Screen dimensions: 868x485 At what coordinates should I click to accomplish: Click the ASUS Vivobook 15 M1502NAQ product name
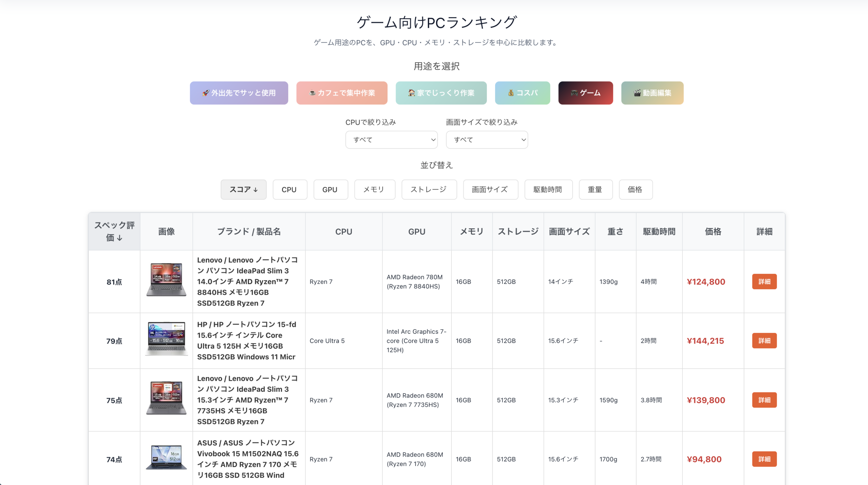(248, 459)
